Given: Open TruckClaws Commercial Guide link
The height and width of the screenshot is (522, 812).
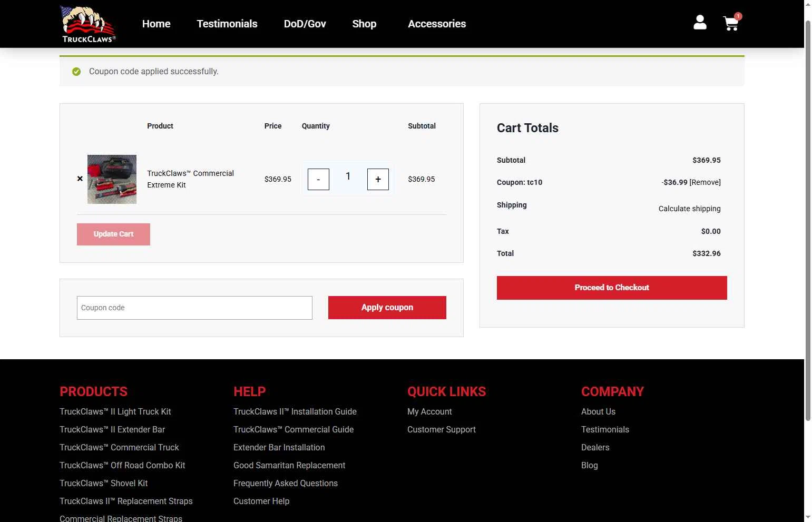Looking at the screenshot, I should click(x=294, y=430).
